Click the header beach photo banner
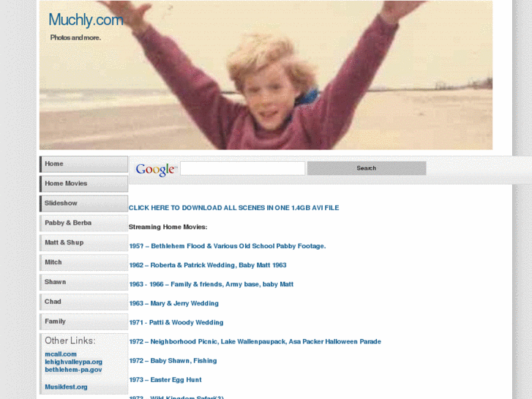Screen dimensions: 532x399 [x=266, y=75]
